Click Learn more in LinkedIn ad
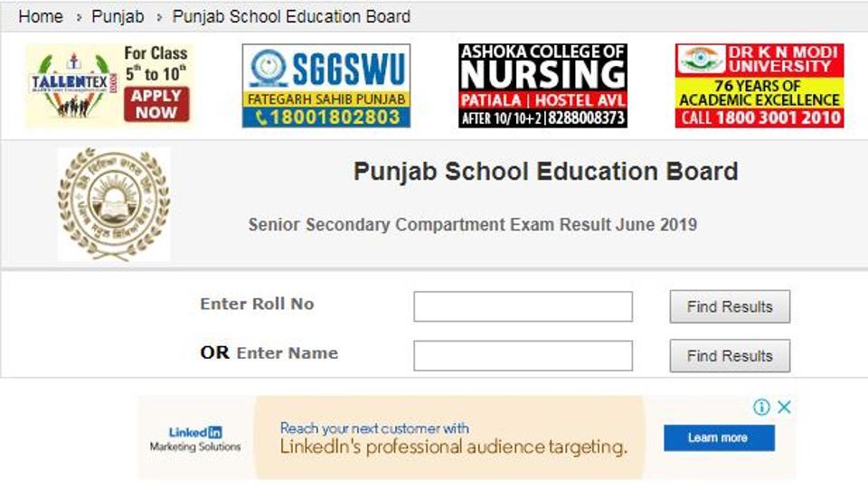868x488 pixels. (718, 438)
